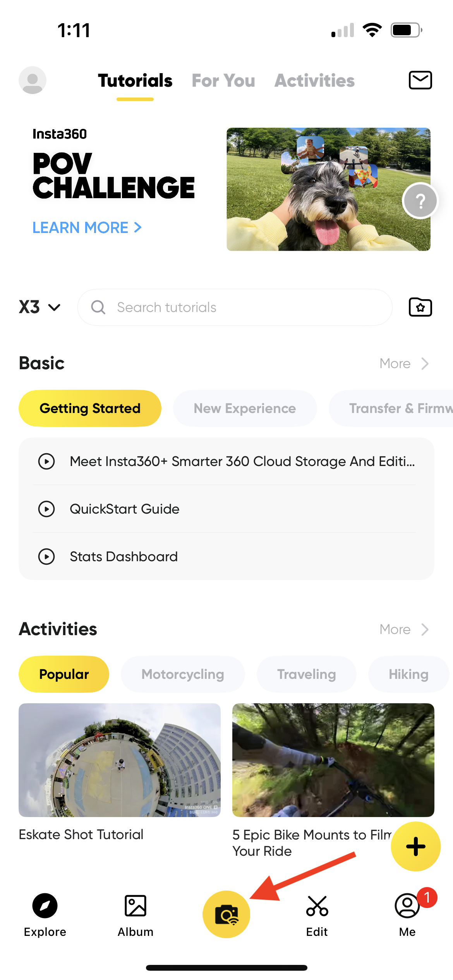This screenshot has height=980, width=453.
Task: Select the New Experience filter chip
Action: (x=245, y=408)
